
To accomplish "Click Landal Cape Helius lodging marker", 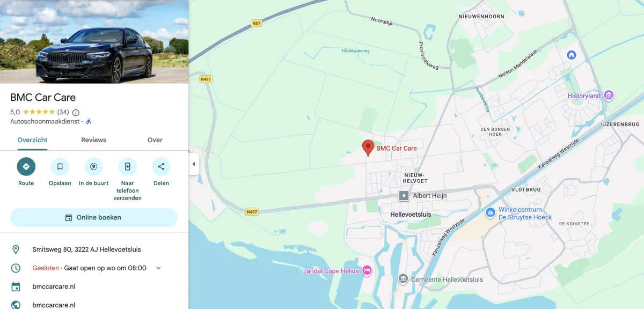I will 367,270.
